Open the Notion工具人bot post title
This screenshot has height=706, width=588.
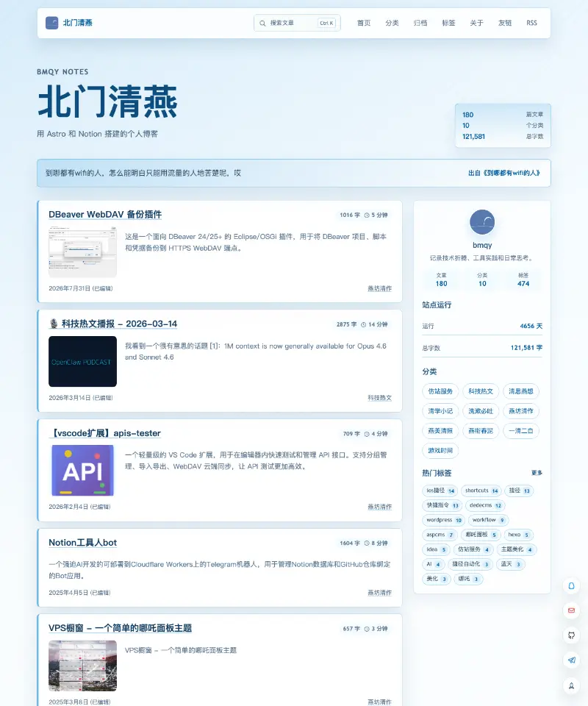click(83, 543)
